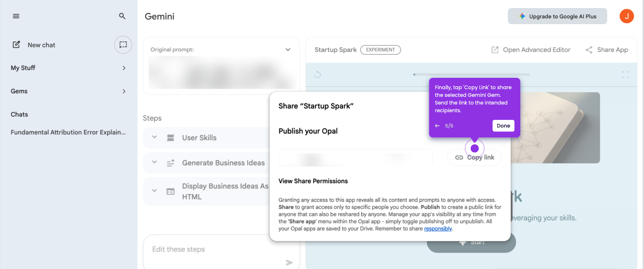Open Advanced Editor
The width and height of the screenshot is (644, 269).
(531, 50)
